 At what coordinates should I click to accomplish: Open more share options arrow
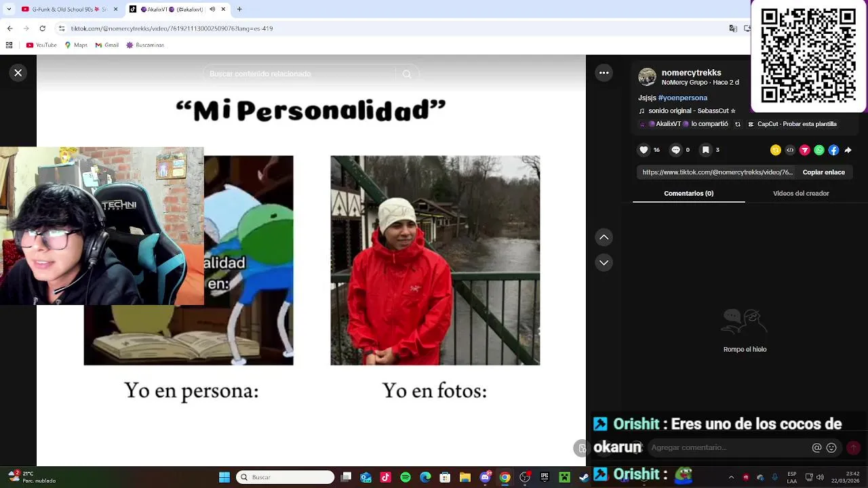tap(848, 150)
